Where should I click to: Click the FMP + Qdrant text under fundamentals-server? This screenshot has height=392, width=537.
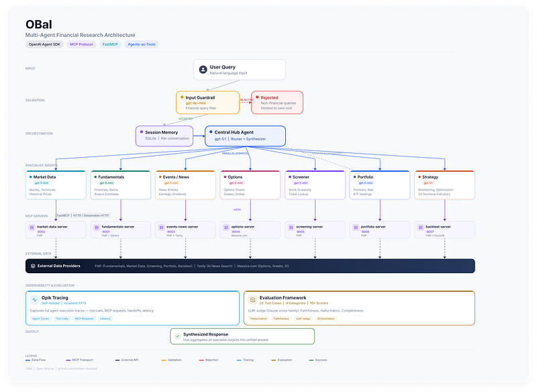click(x=110, y=236)
